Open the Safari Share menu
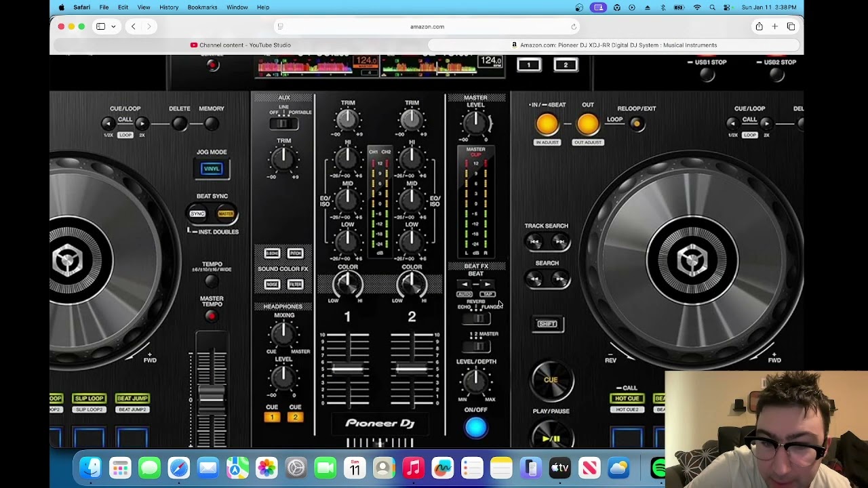Viewport: 868px width, 488px height. click(x=759, y=26)
